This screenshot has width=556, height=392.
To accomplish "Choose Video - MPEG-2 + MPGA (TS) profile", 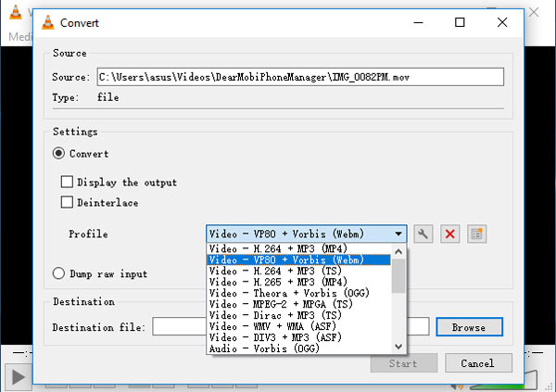I will tap(299, 304).
